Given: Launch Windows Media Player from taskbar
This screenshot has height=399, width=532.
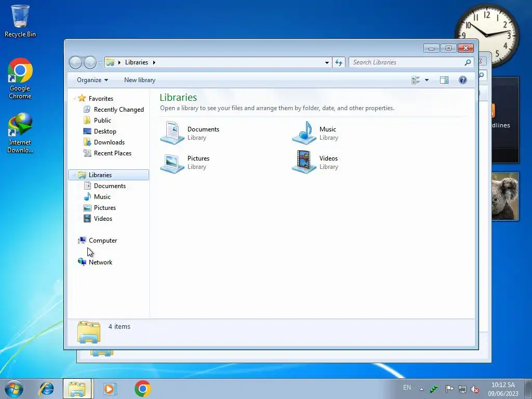Looking at the screenshot, I should [109, 389].
